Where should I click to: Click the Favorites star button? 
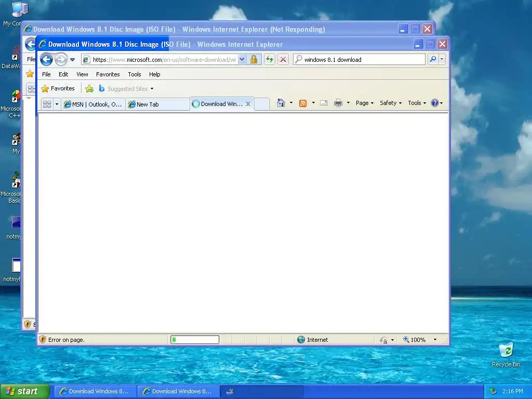pos(58,88)
